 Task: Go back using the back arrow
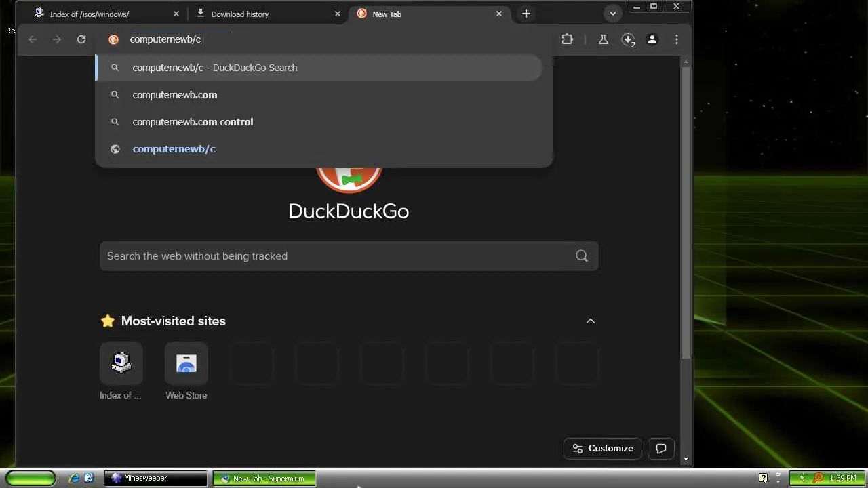[33, 39]
